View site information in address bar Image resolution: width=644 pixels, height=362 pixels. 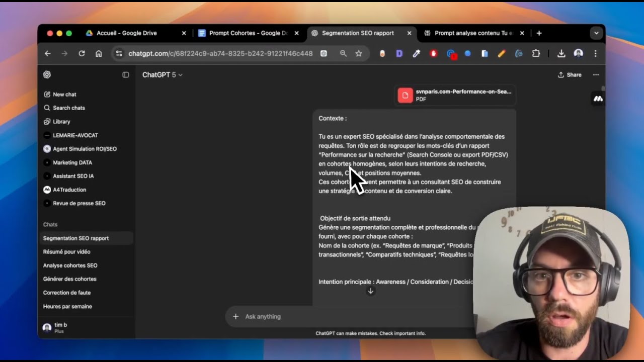(119, 53)
